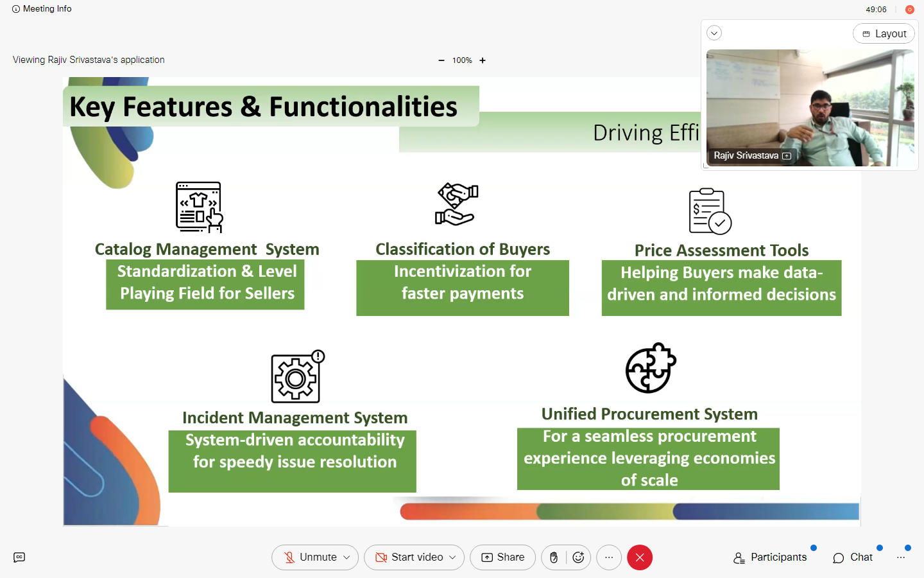Select Rajiv Srivastava's video thumbnail
Image resolution: width=924 pixels, height=578 pixels.
pos(810,108)
